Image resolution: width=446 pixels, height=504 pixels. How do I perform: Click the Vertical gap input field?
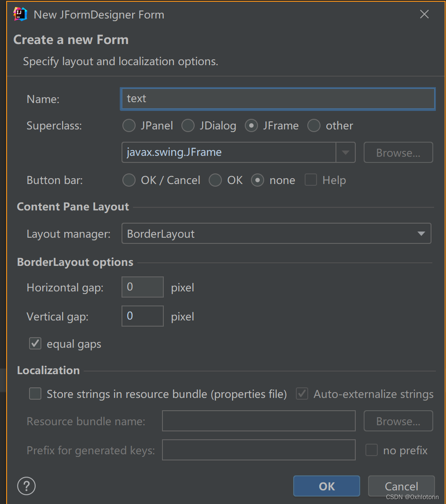coord(143,316)
